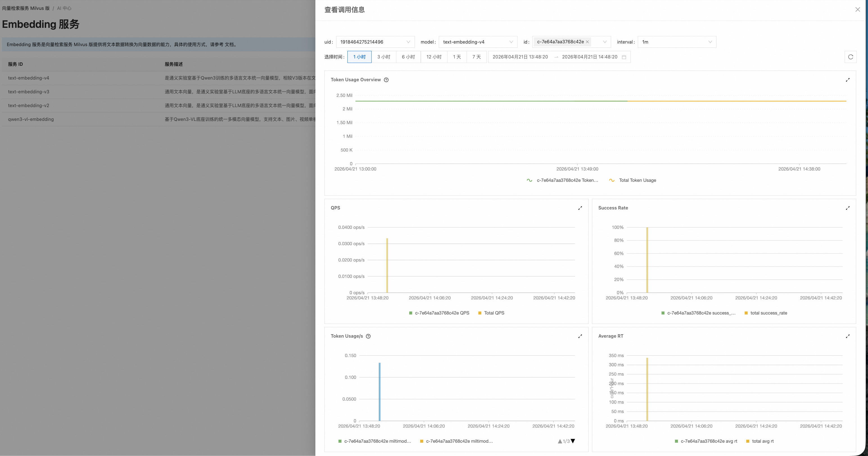The height and width of the screenshot is (456, 868).
Task: Select the 3 小时 time range
Action: tap(384, 57)
